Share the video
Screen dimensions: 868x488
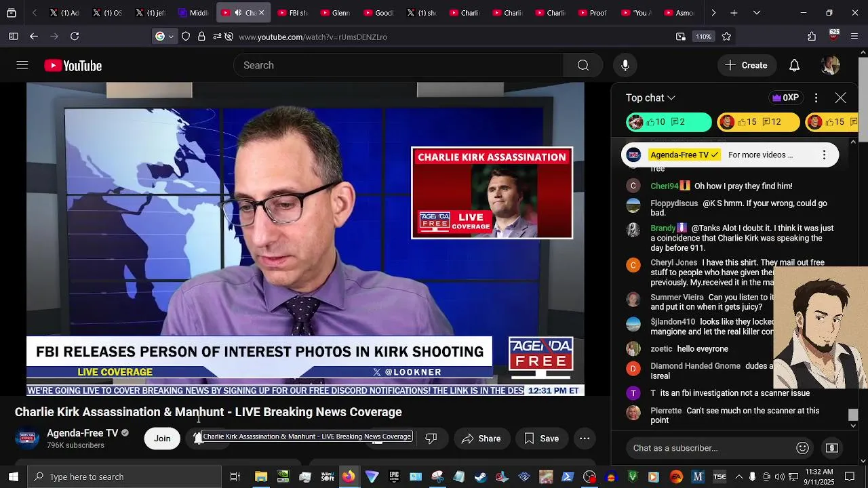(x=481, y=439)
